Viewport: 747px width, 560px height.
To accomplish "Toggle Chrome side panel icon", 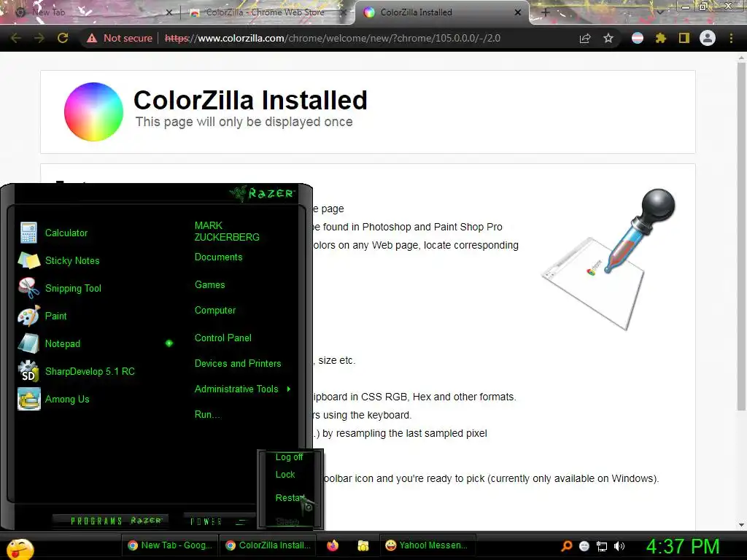I will click(x=684, y=38).
